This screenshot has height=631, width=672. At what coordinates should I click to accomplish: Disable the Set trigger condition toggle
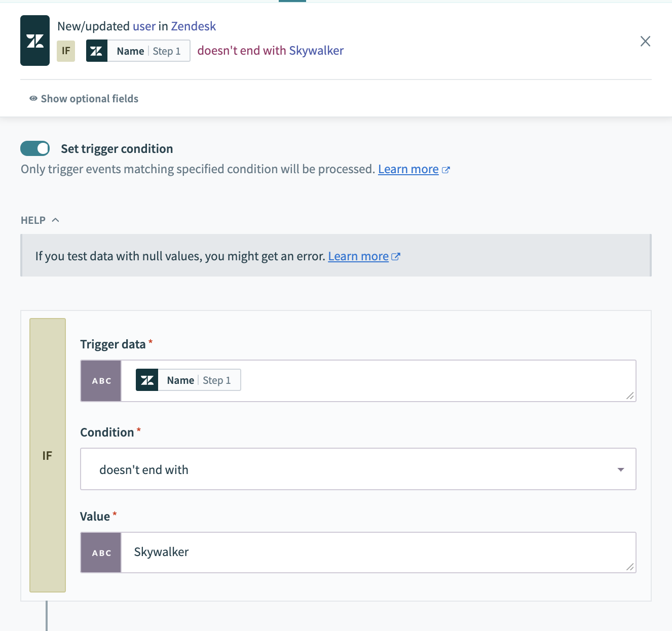[35, 148]
